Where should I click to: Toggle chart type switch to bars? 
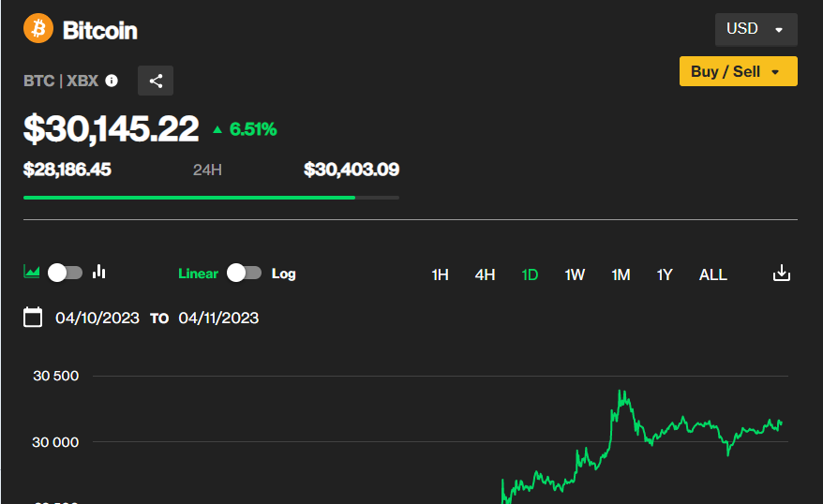pos(66,273)
